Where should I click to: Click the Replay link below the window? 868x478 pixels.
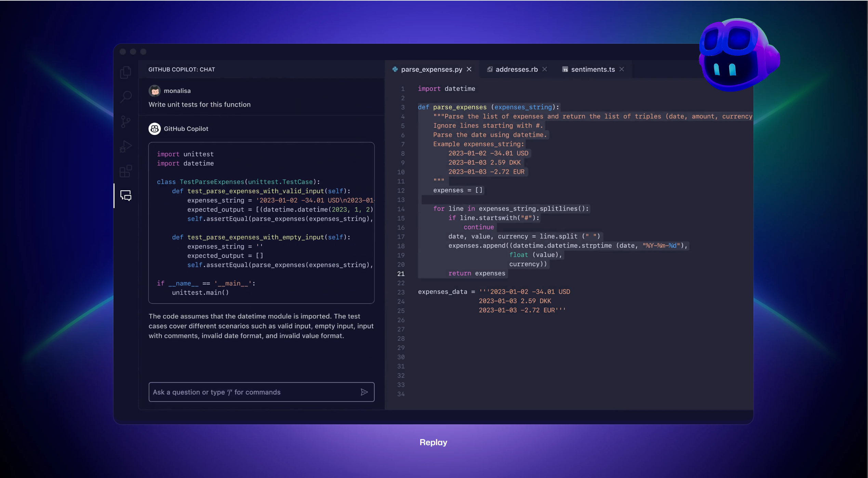(x=433, y=442)
